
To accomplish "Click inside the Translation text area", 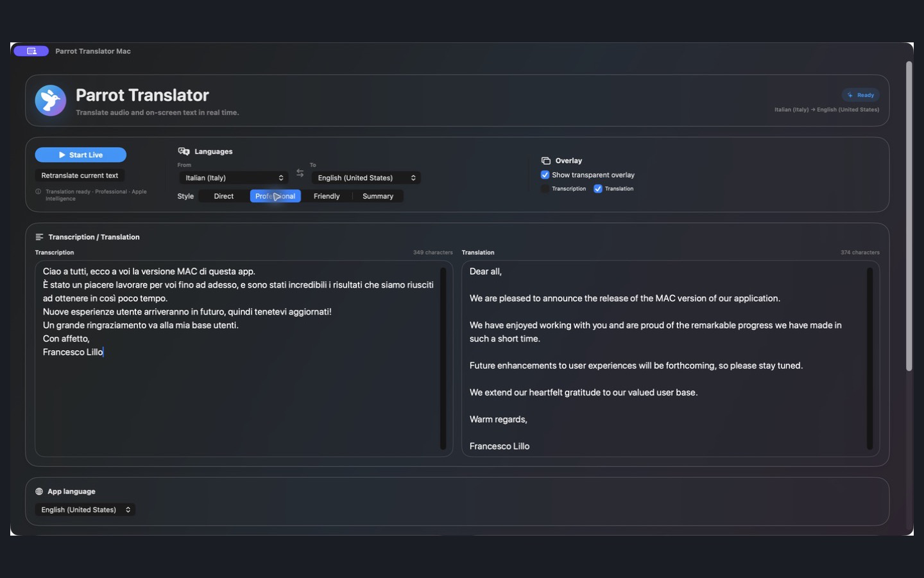I will point(671,358).
